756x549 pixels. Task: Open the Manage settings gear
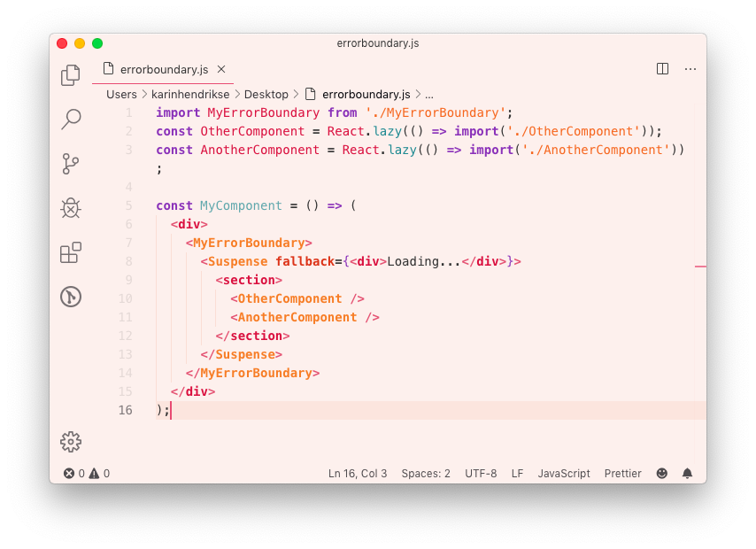(x=71, y=442)
